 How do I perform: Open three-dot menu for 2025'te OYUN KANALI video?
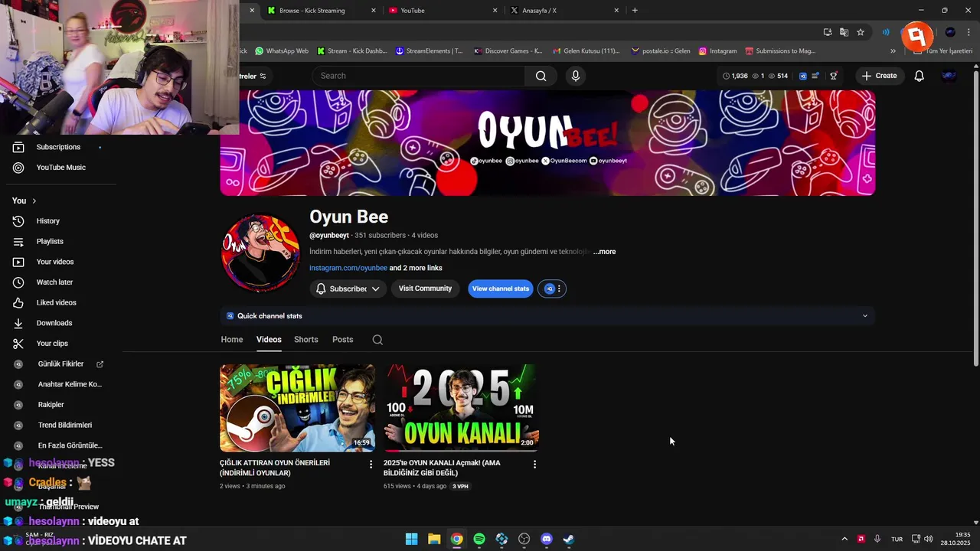click(534, 464)
